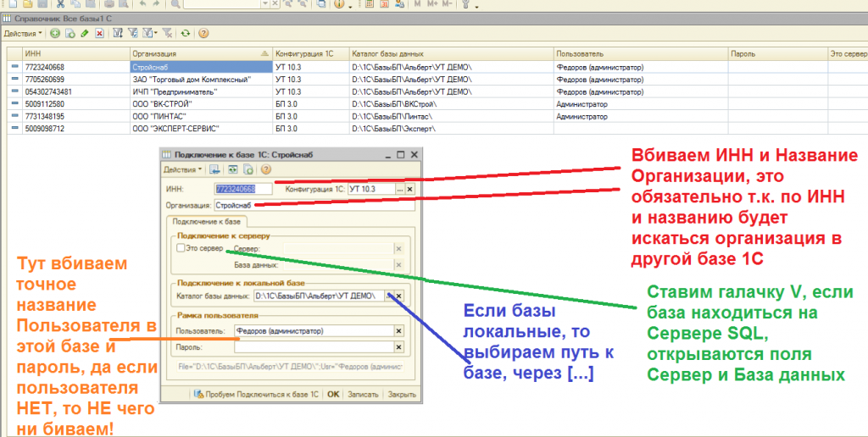This screenshot has height=437, width=868.
Task: Edit current entry with pencil icon
Action: tap(84, 34)
